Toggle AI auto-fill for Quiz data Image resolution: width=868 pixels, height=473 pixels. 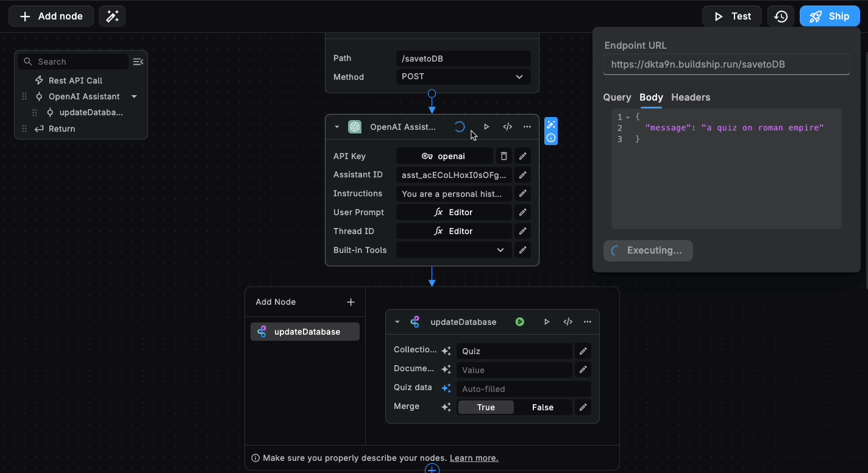(446, 388)
